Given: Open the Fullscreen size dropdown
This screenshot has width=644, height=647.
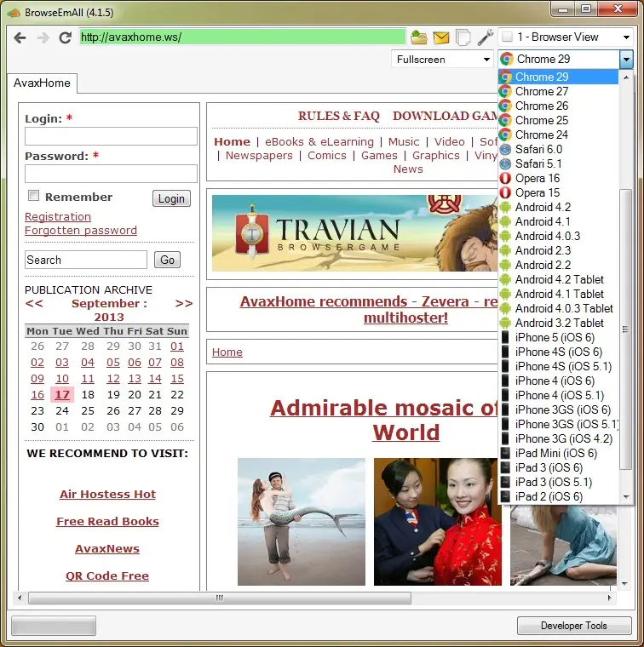Looking at the screenshot, I should tap(442, 60).
